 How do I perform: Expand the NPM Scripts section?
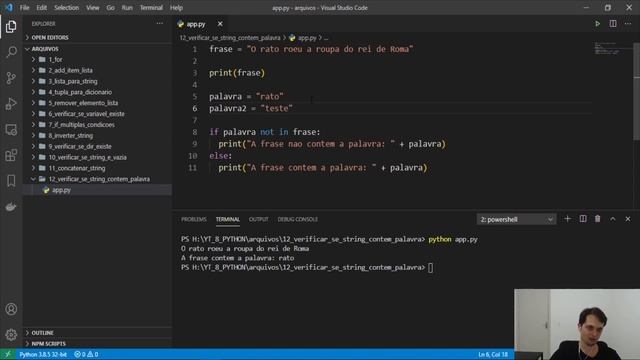point(97,344)
